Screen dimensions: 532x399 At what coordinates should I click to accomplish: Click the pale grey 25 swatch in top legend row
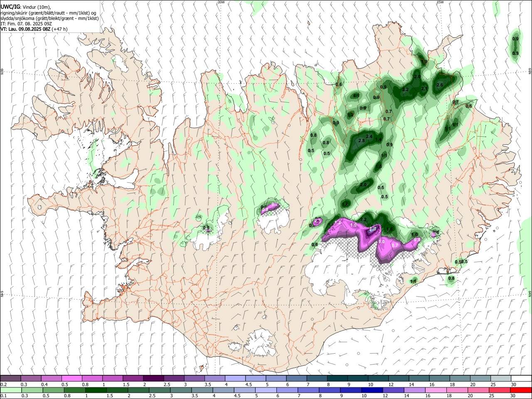(501, 378)
